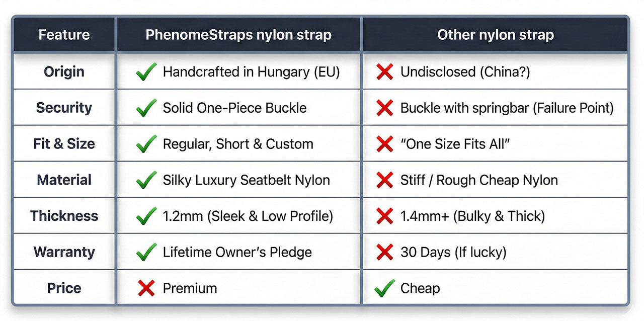Click the checkmark next to Solid One-Piece Buckle
This screenshot has width=644, height=321.
(146, 108)
